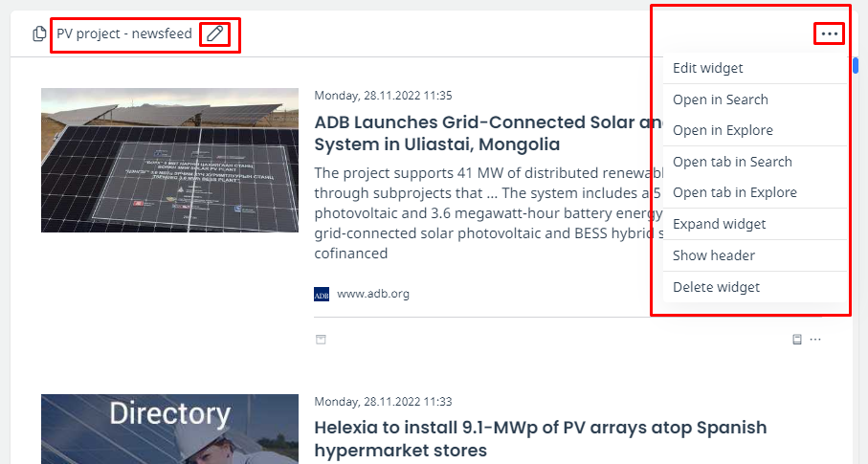Open the widget three-dots options menu
The width and height of the screenshot is (868, 464).
[x=830, y=34]
